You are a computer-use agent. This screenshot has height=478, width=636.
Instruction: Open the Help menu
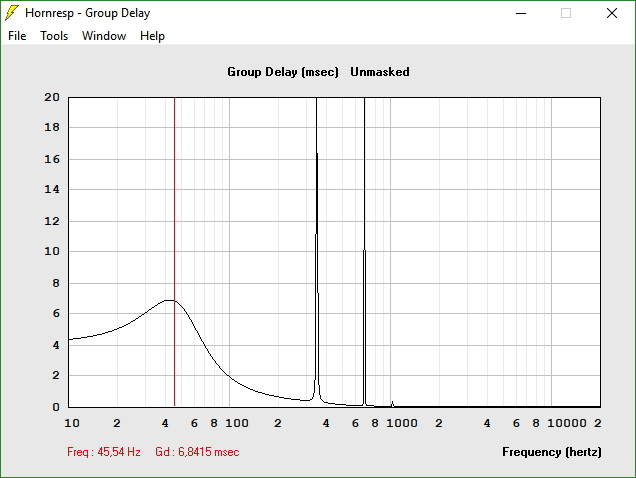pyautogui.click(x=152, y=36)
